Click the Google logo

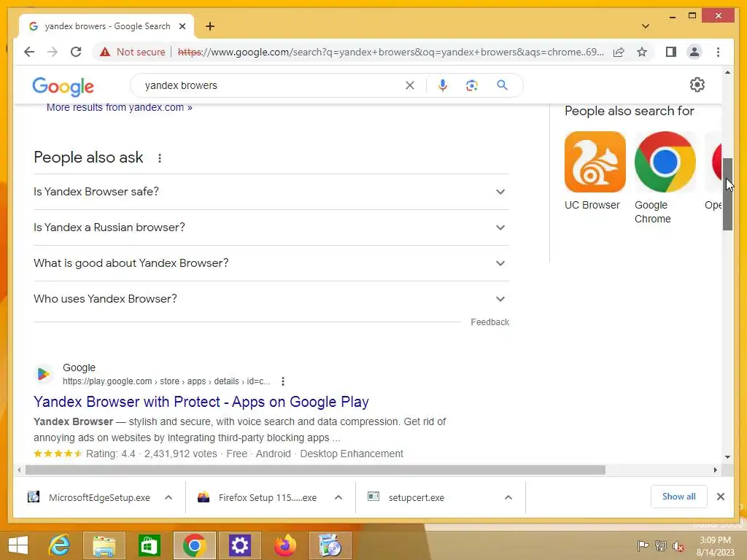click(63, 86)
